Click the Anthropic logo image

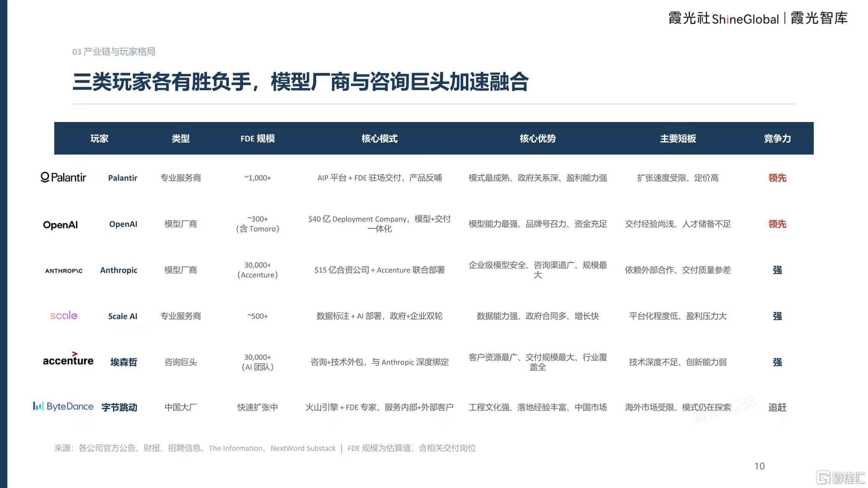[64, 271]
